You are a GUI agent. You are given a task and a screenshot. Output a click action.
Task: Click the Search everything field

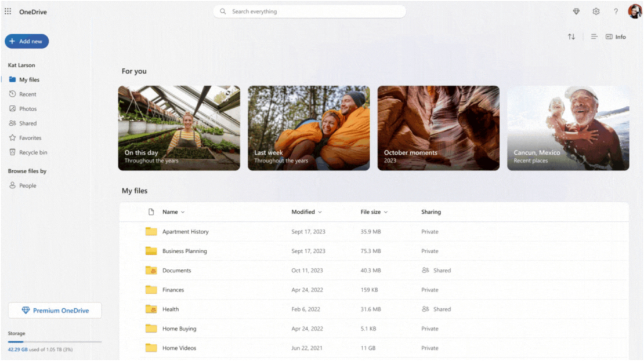[x=309, y=12]
